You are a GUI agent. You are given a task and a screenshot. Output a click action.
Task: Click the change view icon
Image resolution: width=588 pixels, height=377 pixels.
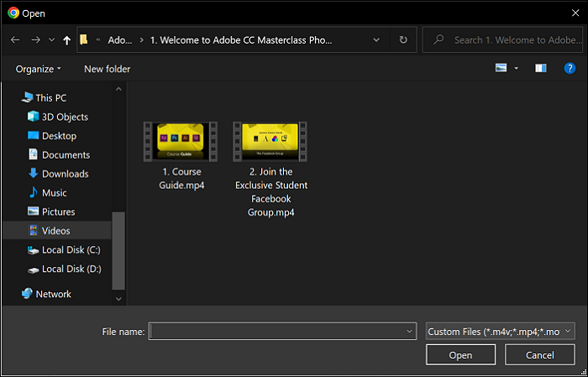(x=501, y=68)
